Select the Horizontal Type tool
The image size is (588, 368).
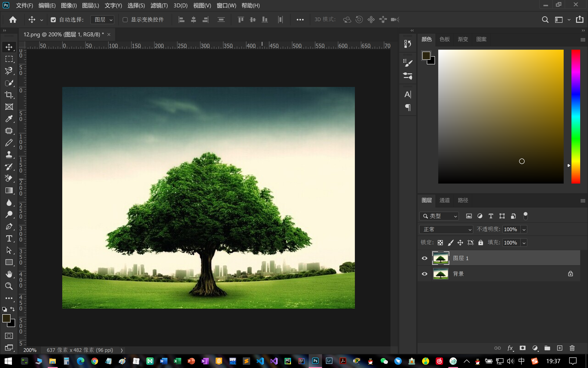click(9, 238)
